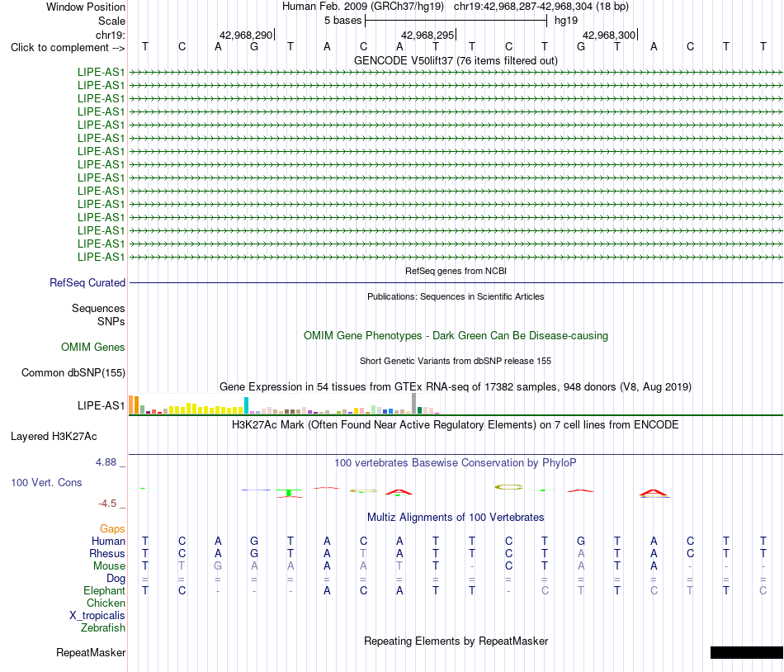This screenshot has height=672, width=784.
Task: Click the -4.5 PhyloP lower axis value
Action: point(107,504)
